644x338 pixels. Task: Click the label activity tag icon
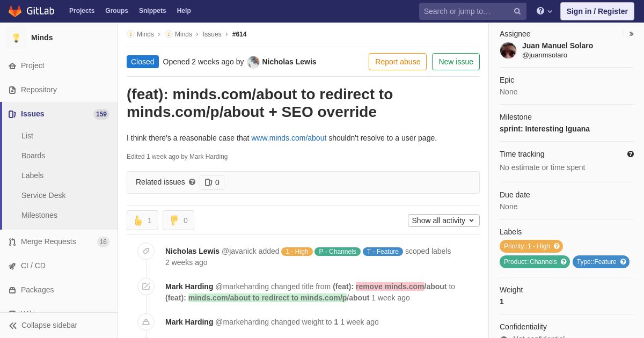(x=146, y=251)
